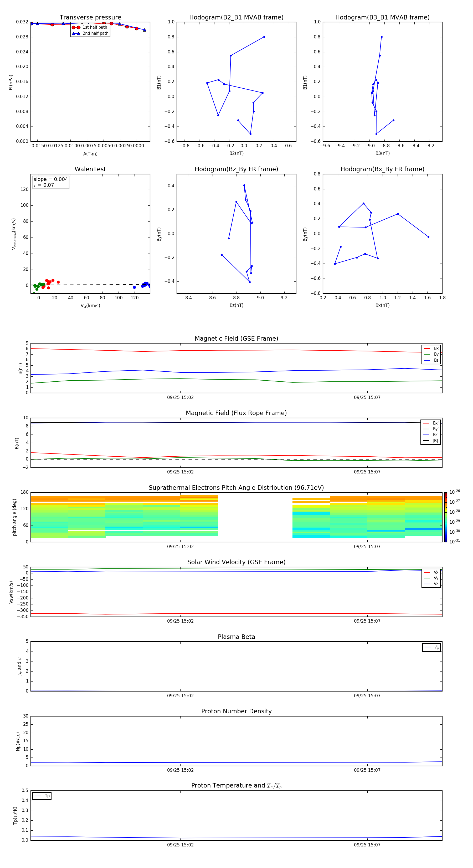Click the "Hodogram(Bx_By FR frame)" title

click(x=382, y=169)
